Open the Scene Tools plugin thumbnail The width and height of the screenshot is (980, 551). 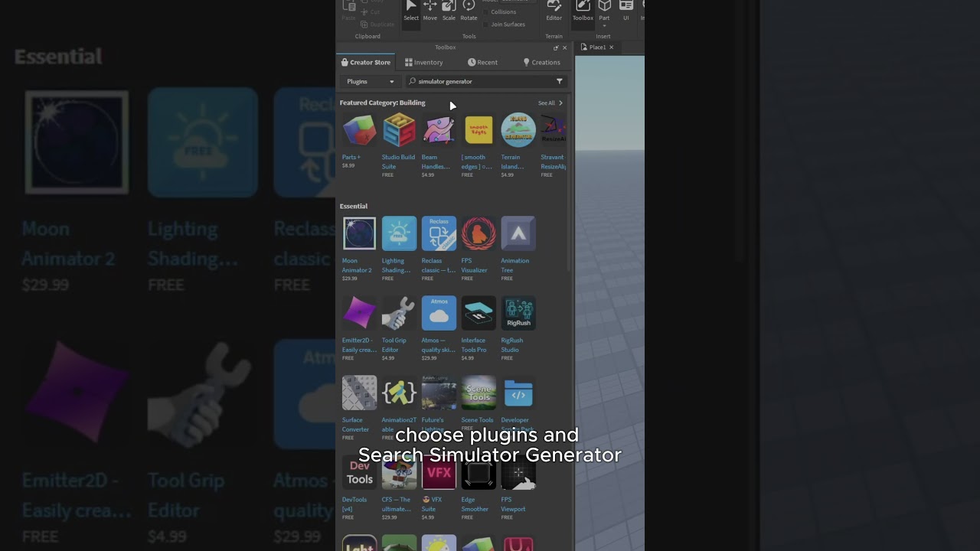point(479,393)
